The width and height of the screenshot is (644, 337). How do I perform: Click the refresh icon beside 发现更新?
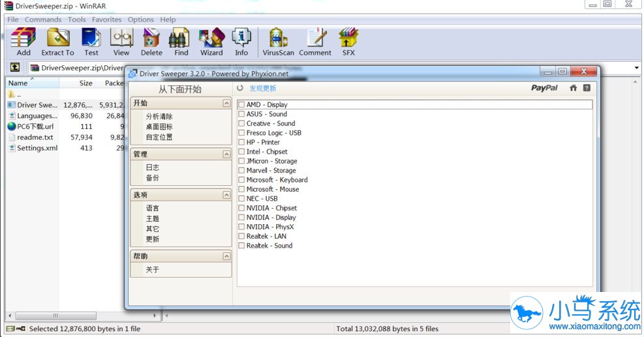pos(240,88)
